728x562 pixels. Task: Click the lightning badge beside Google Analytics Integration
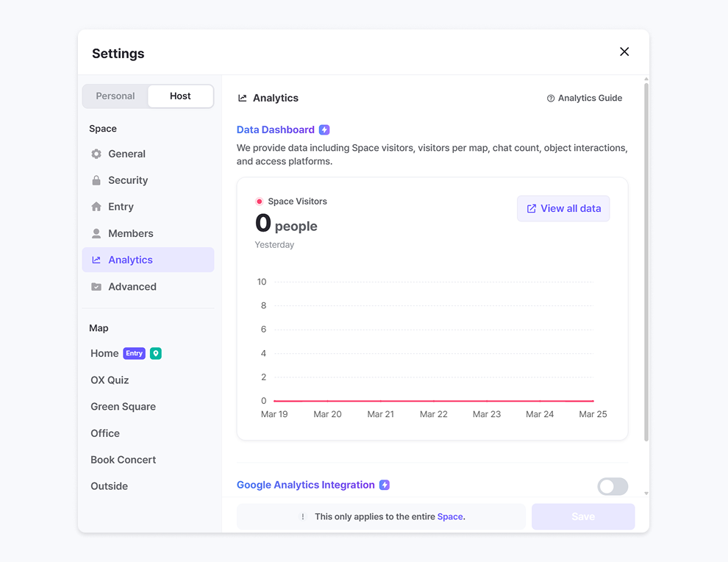click(x=385, y=485)
